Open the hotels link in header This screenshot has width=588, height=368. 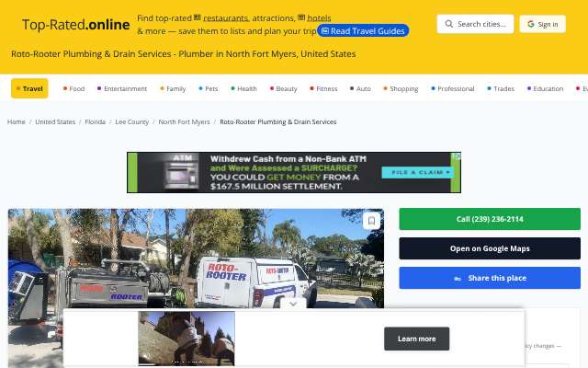click(x=319, y=18)
